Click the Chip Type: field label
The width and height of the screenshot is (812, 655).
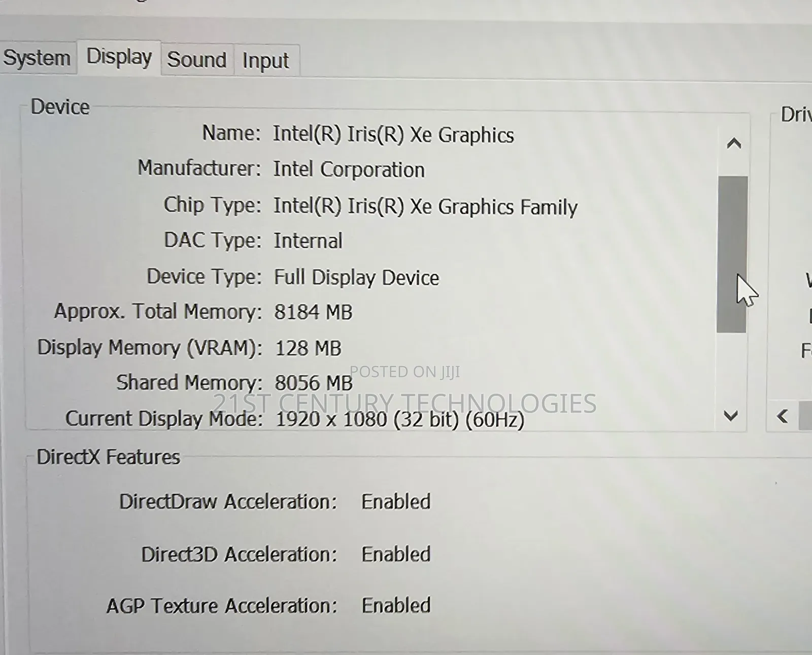point(212,205)
